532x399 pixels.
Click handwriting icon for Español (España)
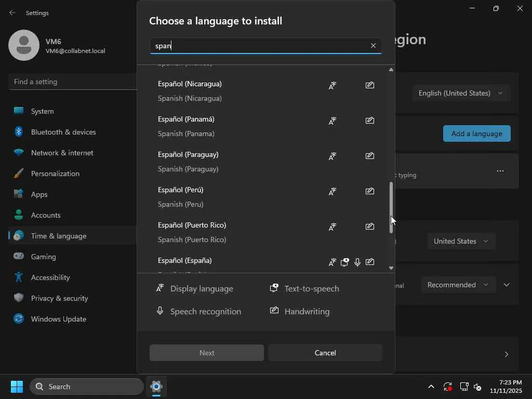[x=370, y=262]
